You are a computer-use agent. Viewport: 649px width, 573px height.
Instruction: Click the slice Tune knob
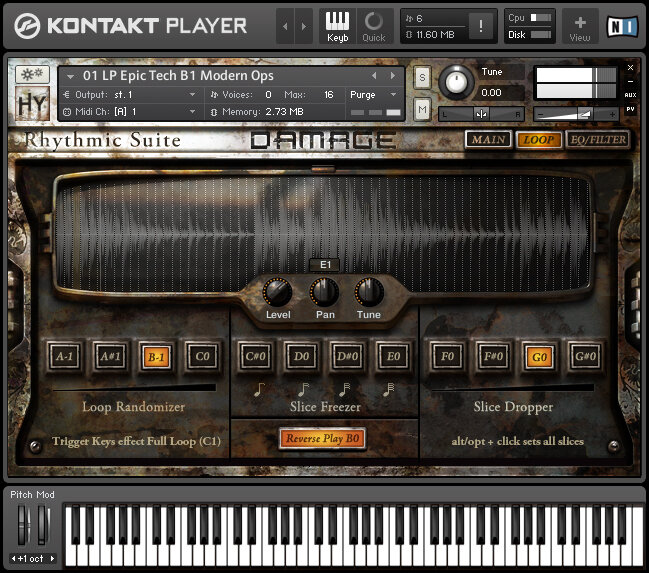pos(369,292)
